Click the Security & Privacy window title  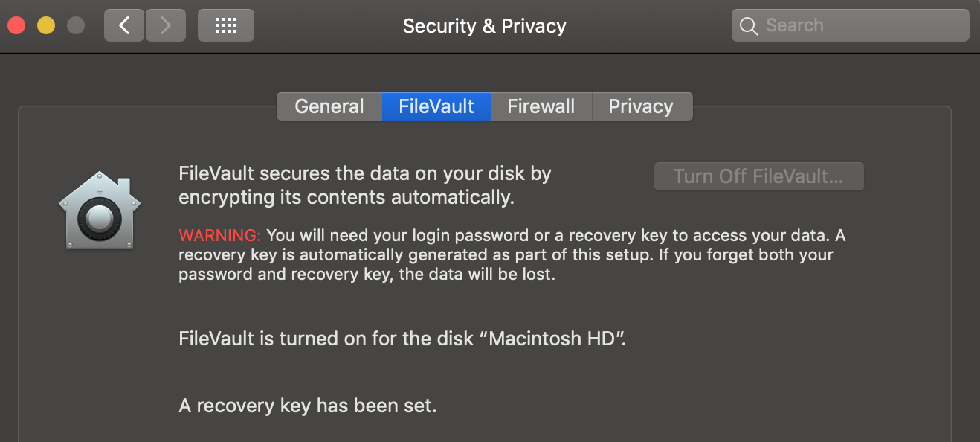(x=484, y=26)
